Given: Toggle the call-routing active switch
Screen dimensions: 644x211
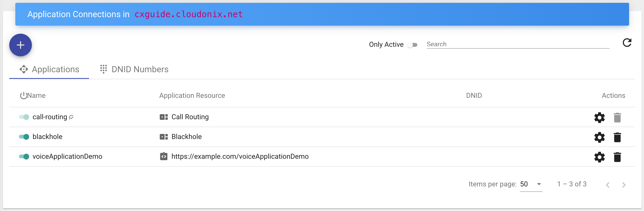Looking at the screenshot, I should point(24,117).
